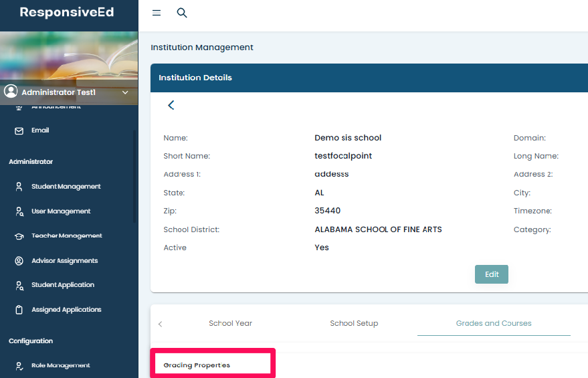Click the Email envelope icon
This screenshot has height=378, width=588.
19,131
